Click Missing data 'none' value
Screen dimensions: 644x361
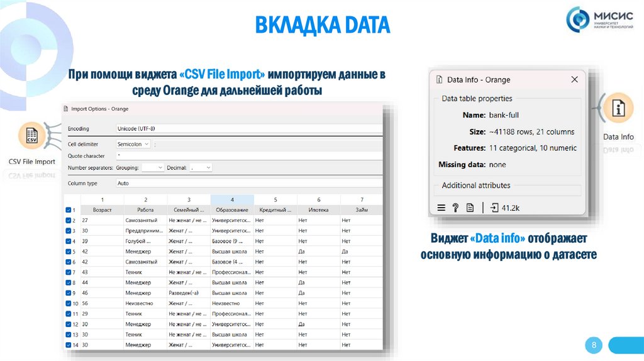pos(497,165)
